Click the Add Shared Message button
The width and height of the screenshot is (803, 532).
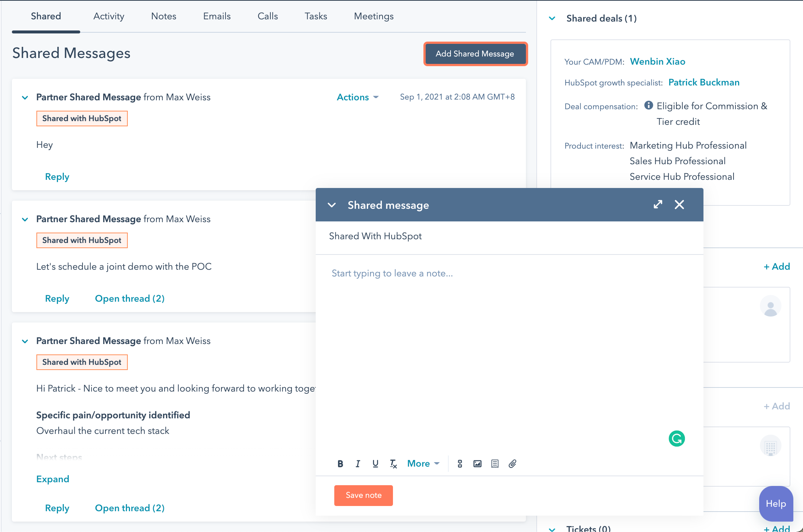(475, 54)
